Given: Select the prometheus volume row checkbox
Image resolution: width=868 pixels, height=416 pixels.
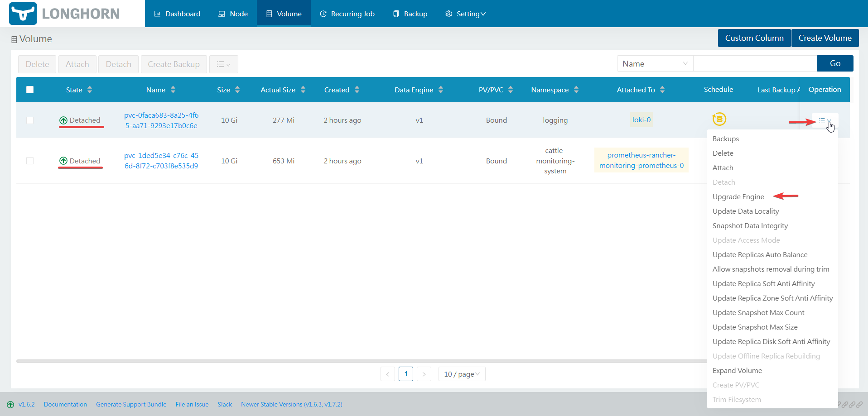Looking at the screenshot, I should pos(30,161).
